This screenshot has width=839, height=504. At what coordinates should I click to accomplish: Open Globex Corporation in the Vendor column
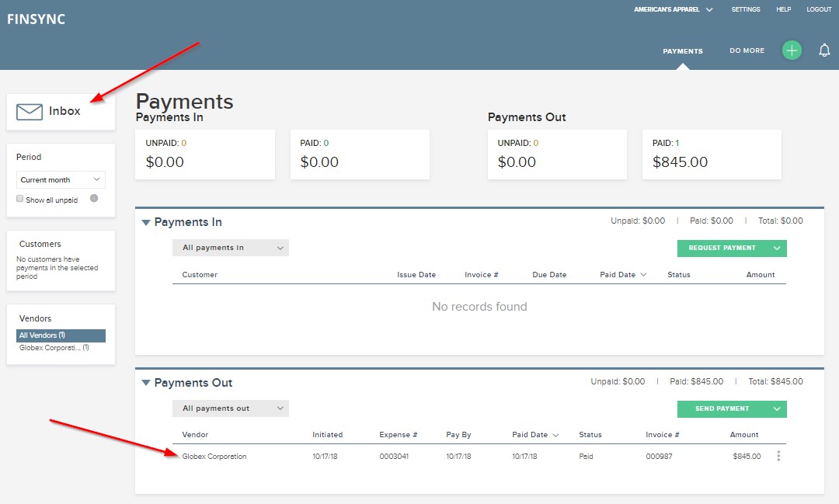pos(214,457)
